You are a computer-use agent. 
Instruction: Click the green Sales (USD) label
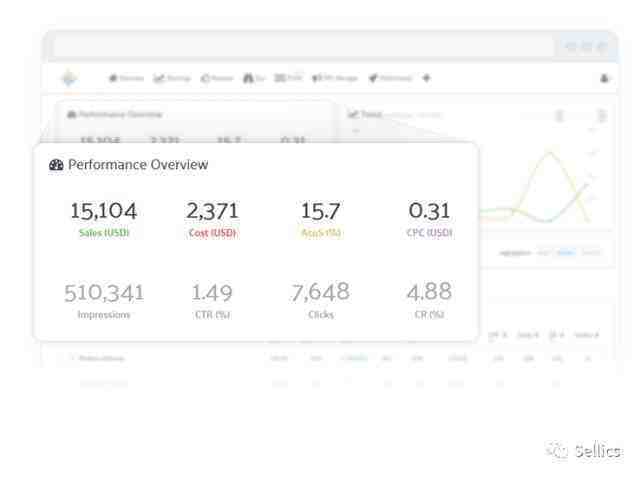point(104,233)
